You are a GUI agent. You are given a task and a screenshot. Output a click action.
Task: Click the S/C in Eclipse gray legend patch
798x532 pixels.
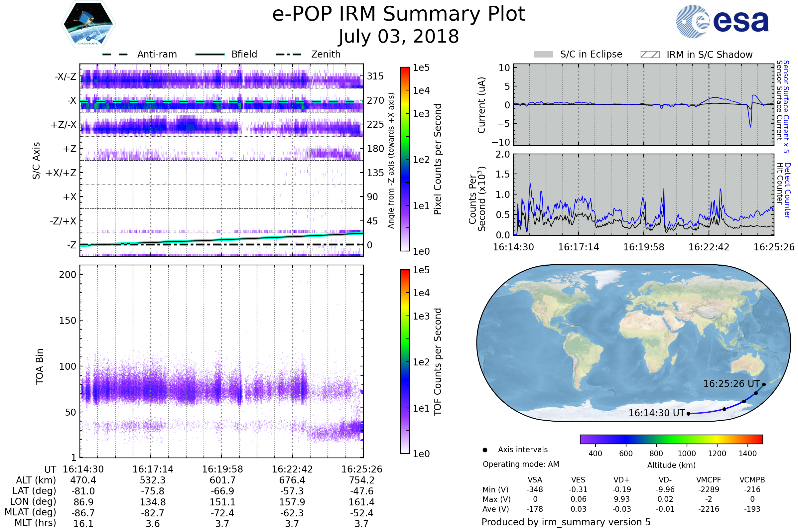coord(543,55)
